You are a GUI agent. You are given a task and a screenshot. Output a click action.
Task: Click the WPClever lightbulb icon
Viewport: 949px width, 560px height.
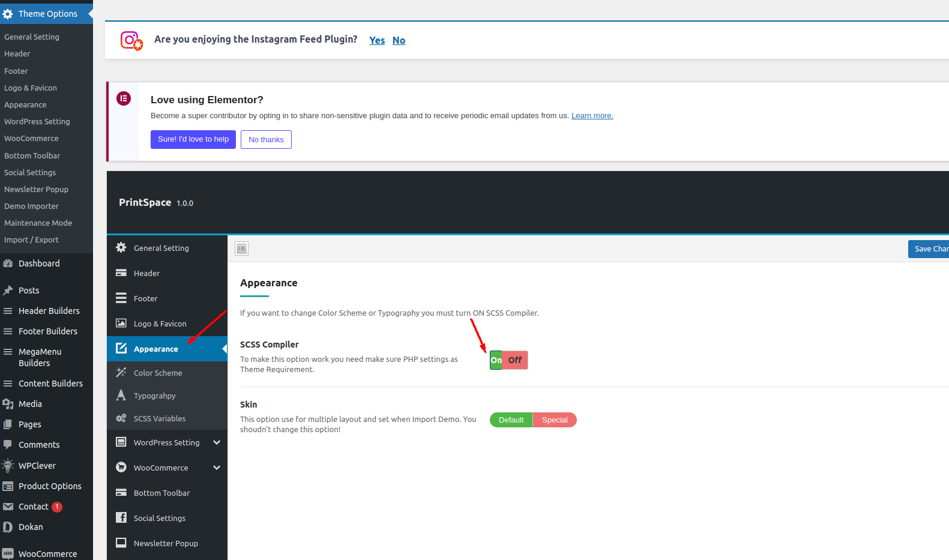pyautogui.click(x=8, y=466)
